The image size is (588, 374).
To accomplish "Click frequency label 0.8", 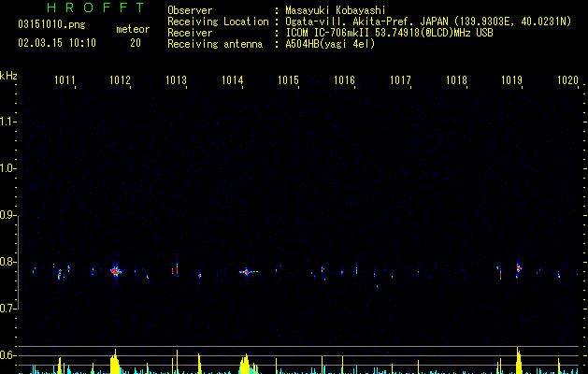I will click(7, 262).
